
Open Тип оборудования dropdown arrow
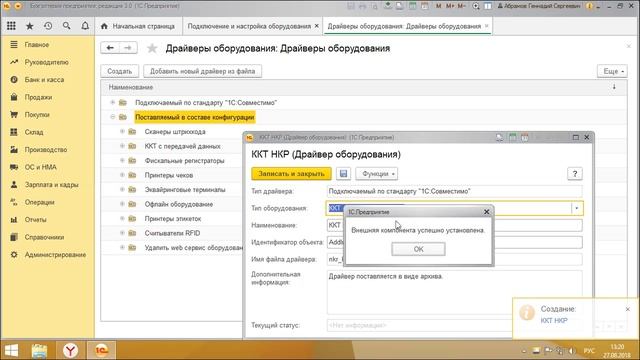pos(577,208)
